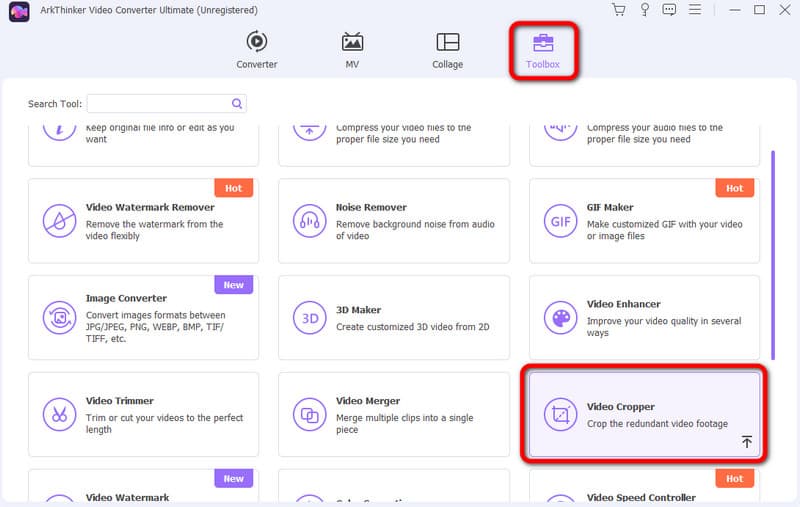Open the Converter tab
The image size is (800, 507).
coord(257,50)
